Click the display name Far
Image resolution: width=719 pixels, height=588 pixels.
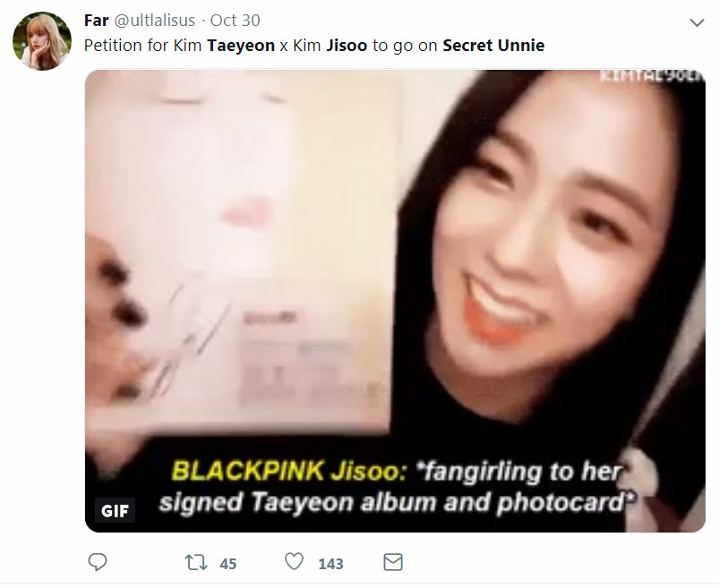(97, 21)
